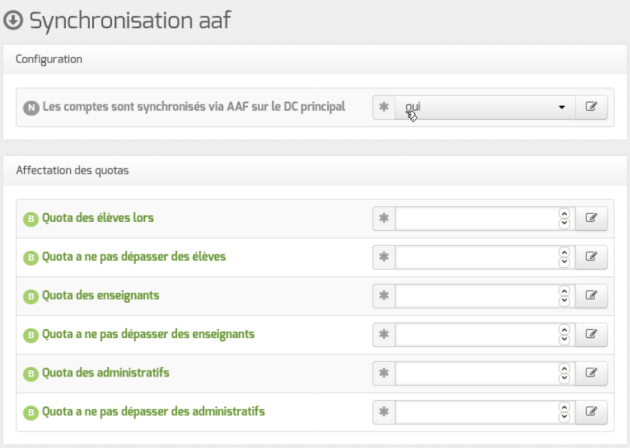Open edit icon for Quota des administratifs
Image resolution: width=630 pixels, height=448 pixels.
click(x=591, y=373)
